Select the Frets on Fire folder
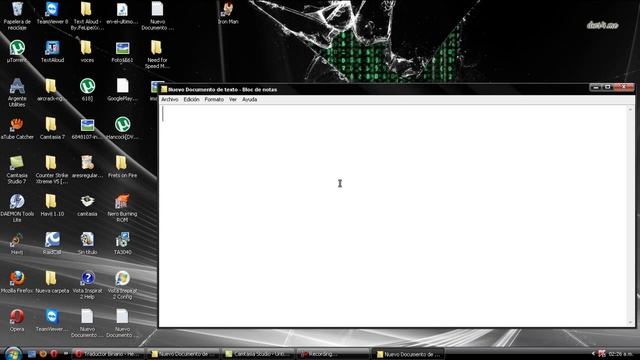 click(x=122, y=167)
